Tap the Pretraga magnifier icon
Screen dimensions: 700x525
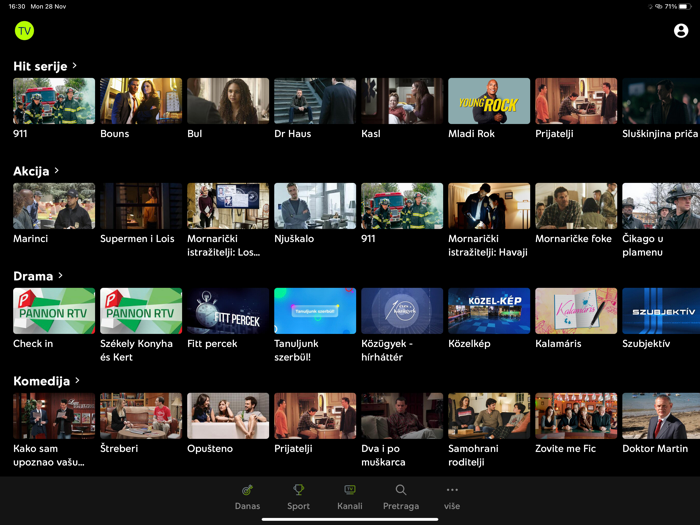point(401,490)
